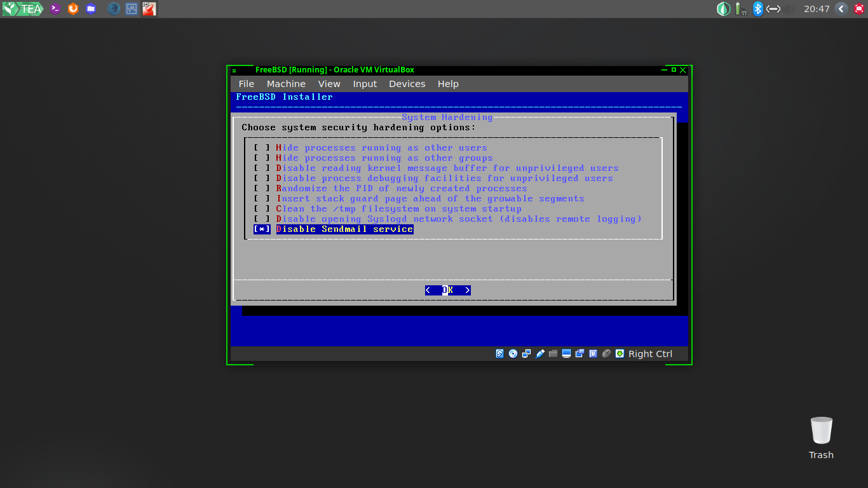Click the shared folders indicator

click(553, 354)
